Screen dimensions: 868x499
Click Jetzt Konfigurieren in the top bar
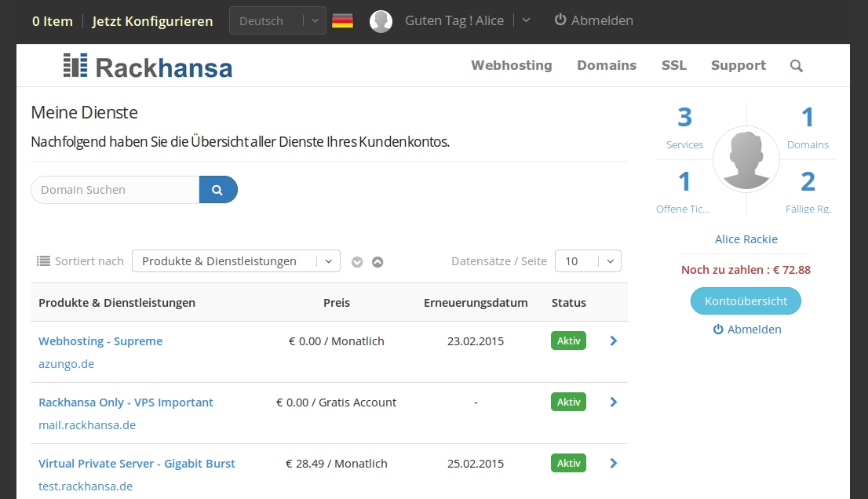click(152, 21)
